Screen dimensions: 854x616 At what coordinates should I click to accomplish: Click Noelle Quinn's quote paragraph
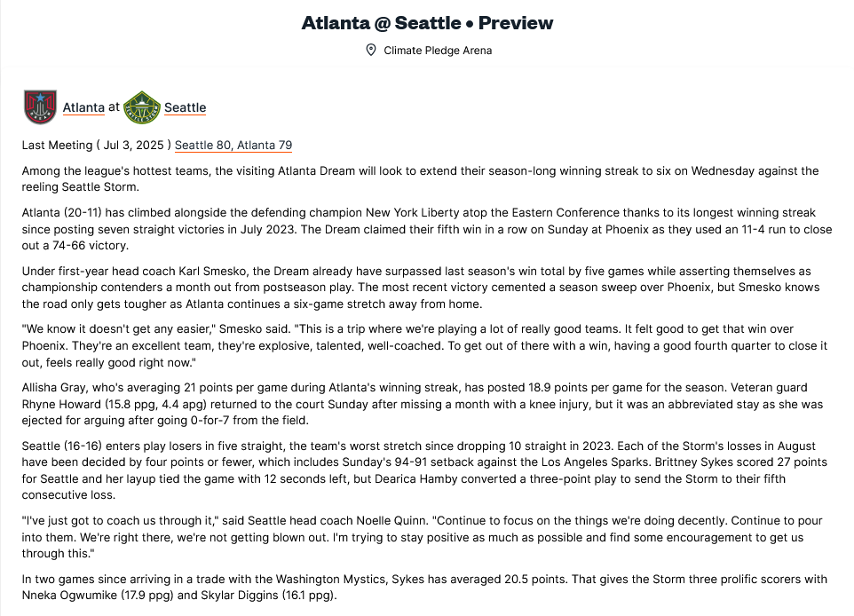pos(422,536)
